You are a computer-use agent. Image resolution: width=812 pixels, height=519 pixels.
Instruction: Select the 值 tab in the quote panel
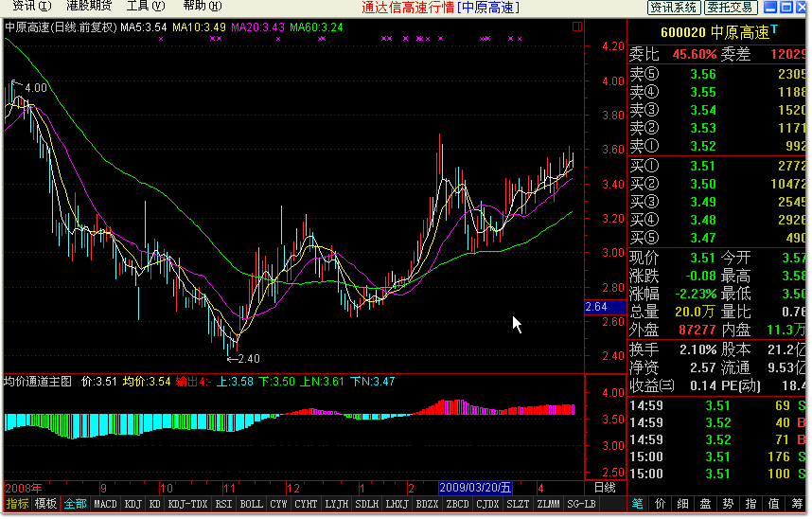[774, 504]
